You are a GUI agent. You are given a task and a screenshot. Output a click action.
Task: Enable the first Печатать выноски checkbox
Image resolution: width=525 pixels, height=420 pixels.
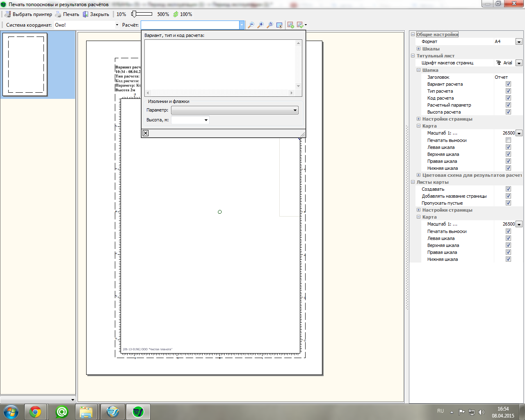tap(508, 140)
